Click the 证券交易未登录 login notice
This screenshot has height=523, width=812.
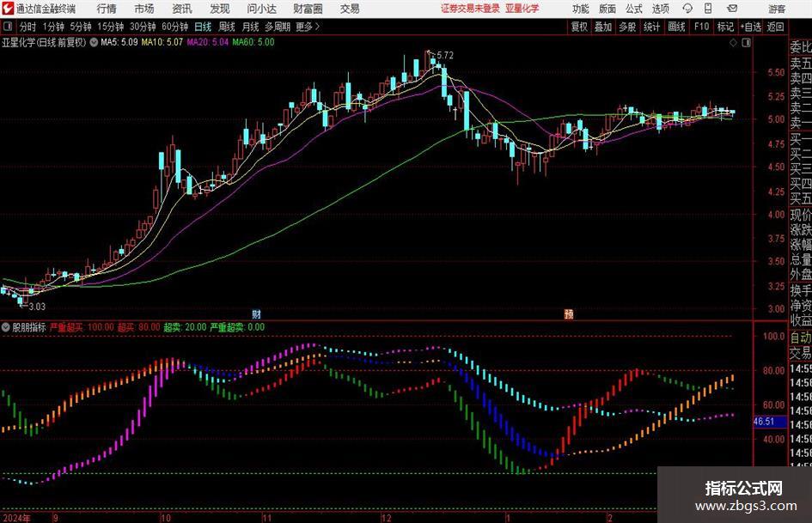(470, 9)
